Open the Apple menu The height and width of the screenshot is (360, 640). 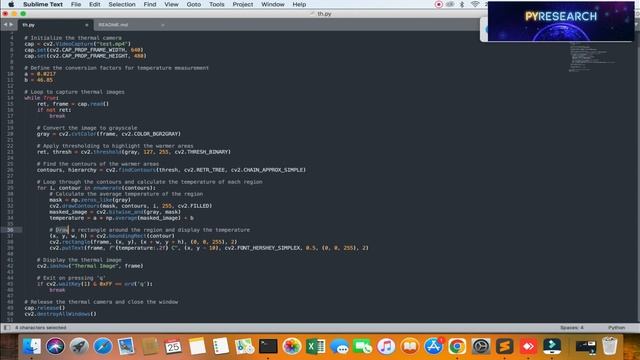point(11,4)
